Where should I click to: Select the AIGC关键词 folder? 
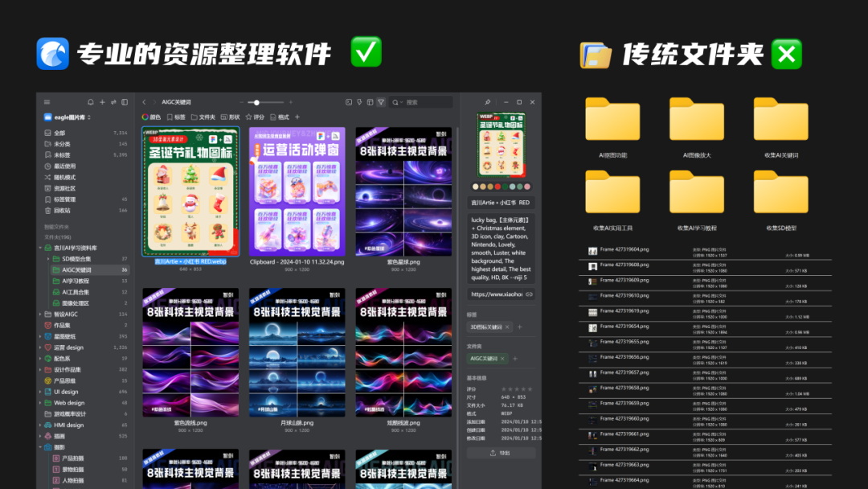coord(89,269)
